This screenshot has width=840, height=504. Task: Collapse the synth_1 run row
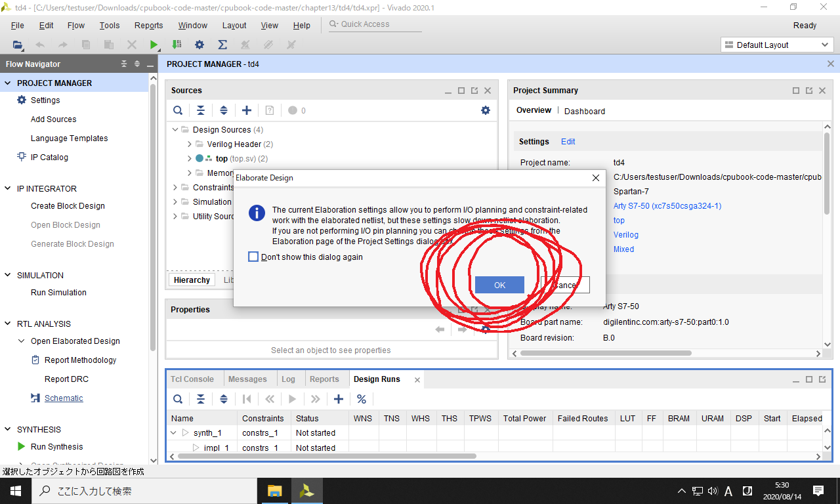(173, 432)
